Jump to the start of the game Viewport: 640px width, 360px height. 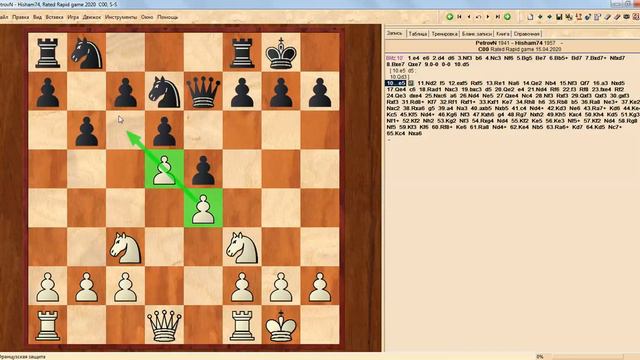tap(459, 17)
